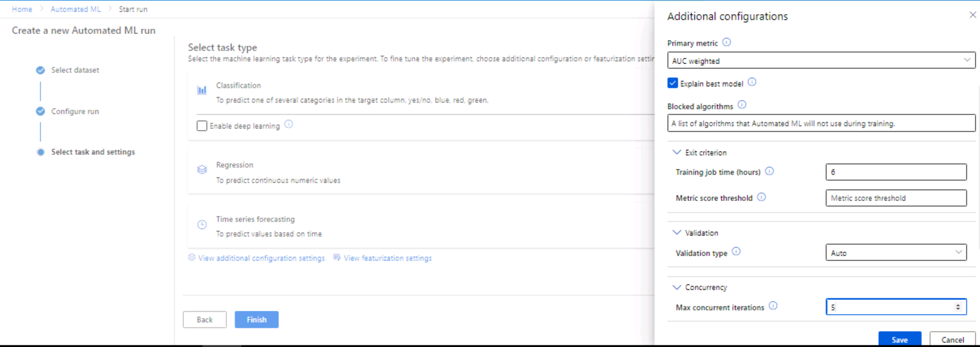Check the Enable deep learning checkbox
Image resolution: width=980 pixels, height=347 pixels.
(x=201, y=125)
